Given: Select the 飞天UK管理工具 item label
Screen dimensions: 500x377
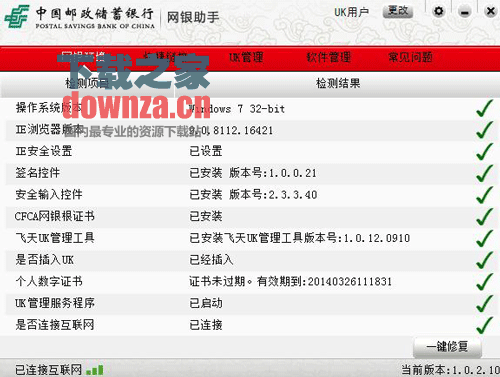Looking at the screenshot, I should click(55, 238).
